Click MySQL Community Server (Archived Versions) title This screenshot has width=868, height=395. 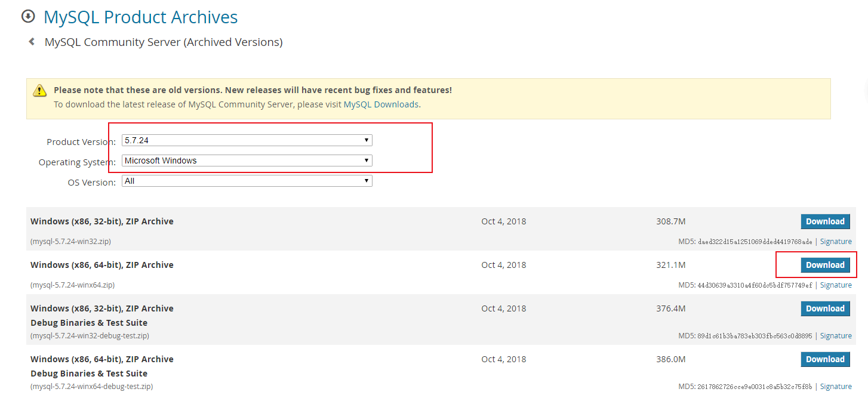(164, 42)
